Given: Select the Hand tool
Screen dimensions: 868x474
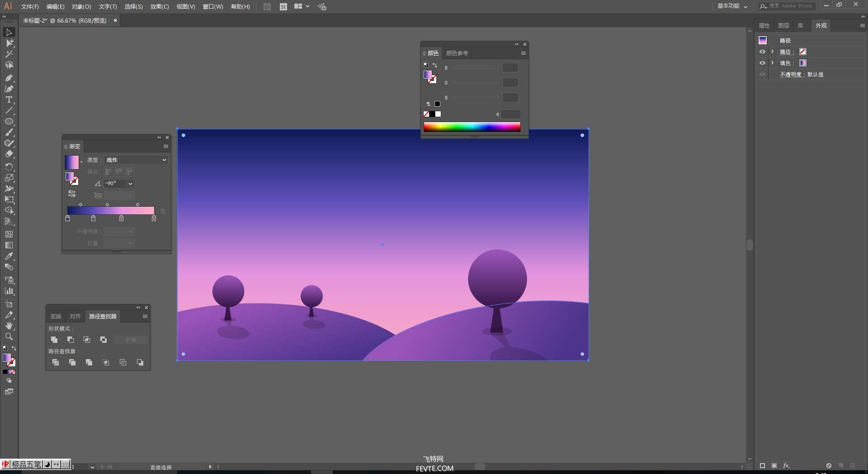Looking at the screenshot, I should pos(9,326).
